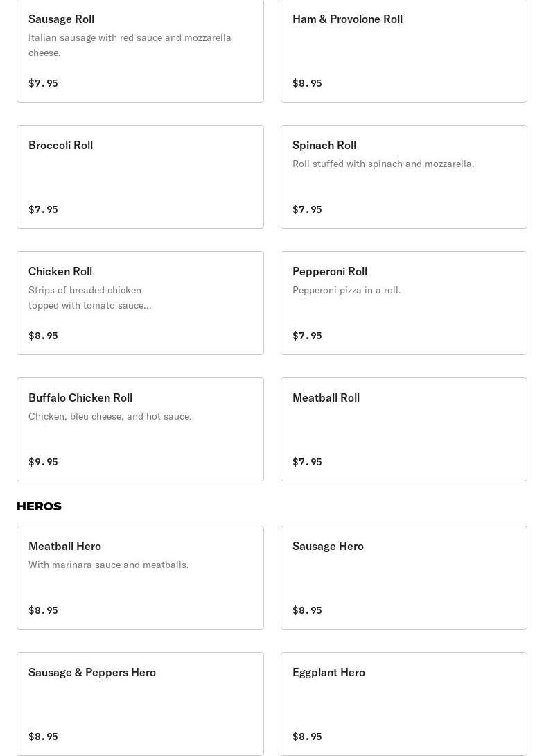544x756 pixels.
Task: Pick the Sausage & Peppers Hero card
Action: (140, 703)
